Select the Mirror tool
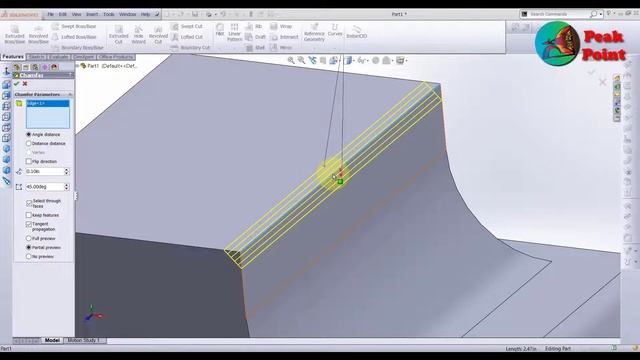 click(281, 47)
